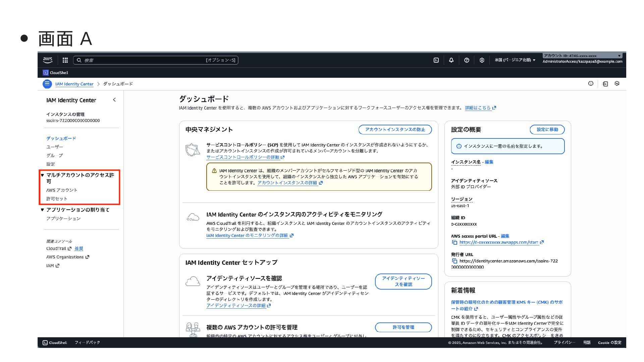The width and height of the screenshot is (644, 362).
Task: Open the サービスコントロールポリシーの詳細 link
Action: pos(243,157)
